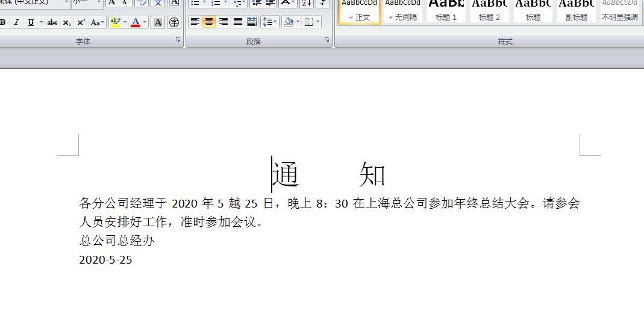644x330 pixels.
Task: Click the text 人员安排好工作
Action: [x=123, y=222]
